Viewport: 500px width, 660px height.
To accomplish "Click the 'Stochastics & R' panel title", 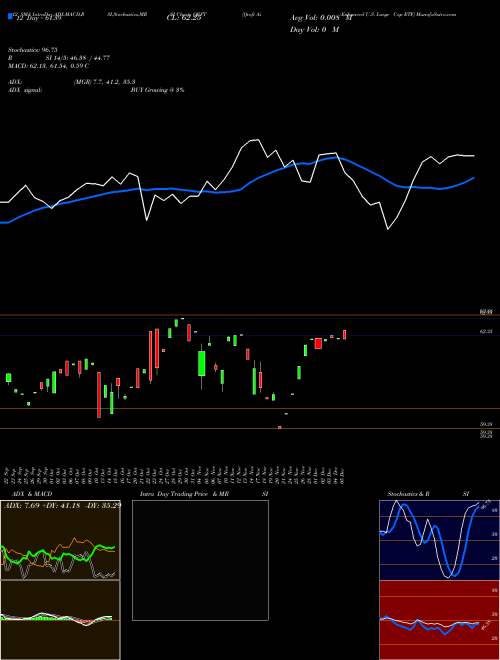I will tap(409, 494).
